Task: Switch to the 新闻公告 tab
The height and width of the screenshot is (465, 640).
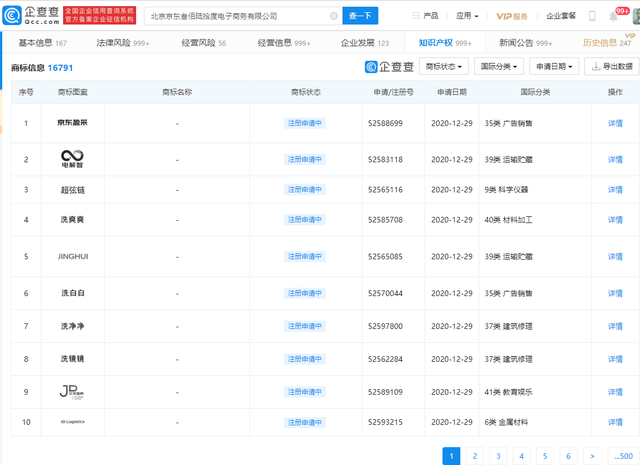Action: (526, 42)
